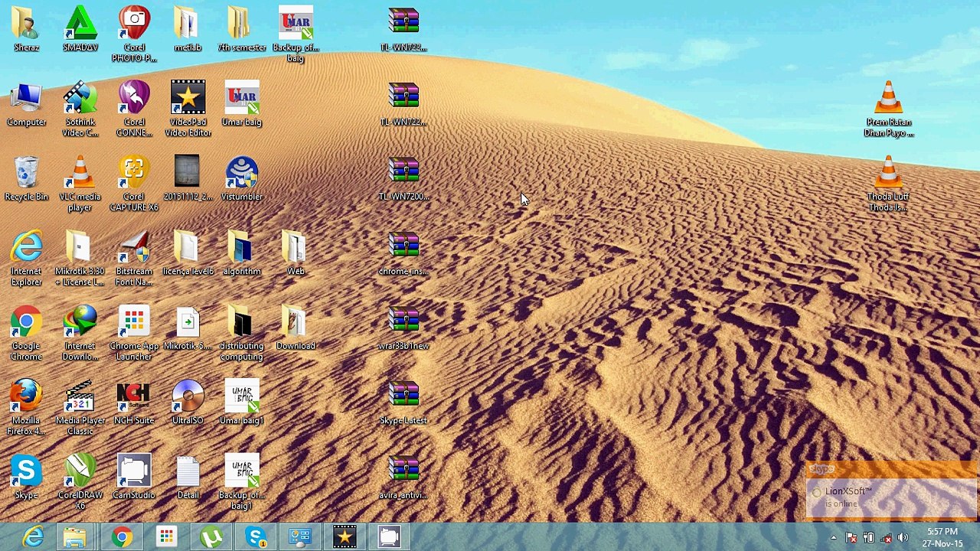Launch the Mozilla Firefox shortcut
Viewport: 980px width, 551px height.
[x=26, y=408]
